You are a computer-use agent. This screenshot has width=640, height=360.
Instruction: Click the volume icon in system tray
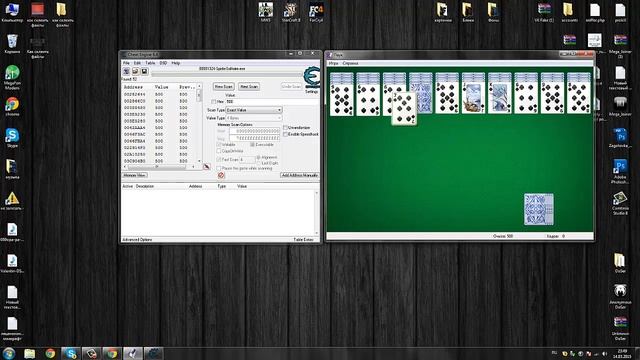click(x=604, y=353)
